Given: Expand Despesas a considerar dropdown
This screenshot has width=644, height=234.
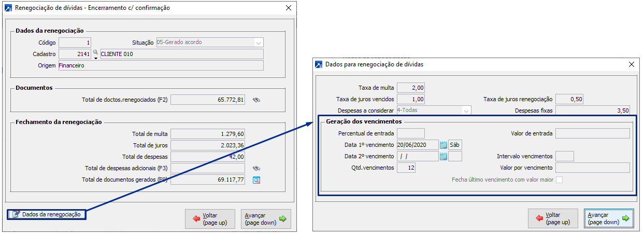Looking at the screenshot, I should pyautogui.click(x=467, y=110).
